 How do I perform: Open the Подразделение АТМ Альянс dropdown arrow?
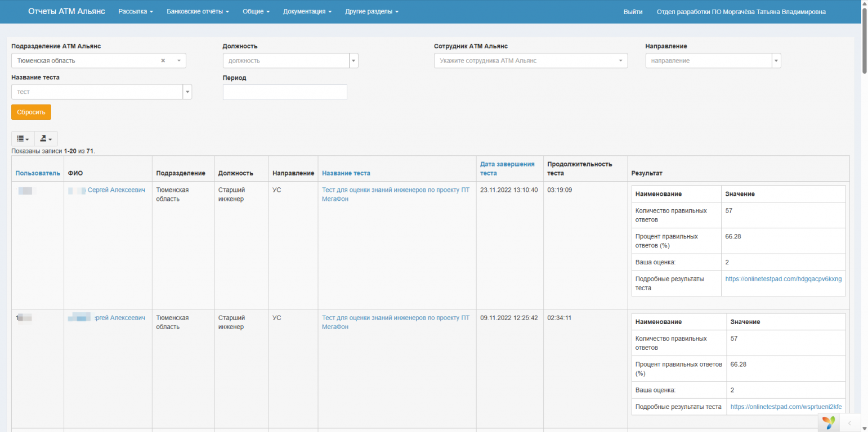(x=179, y=61)
